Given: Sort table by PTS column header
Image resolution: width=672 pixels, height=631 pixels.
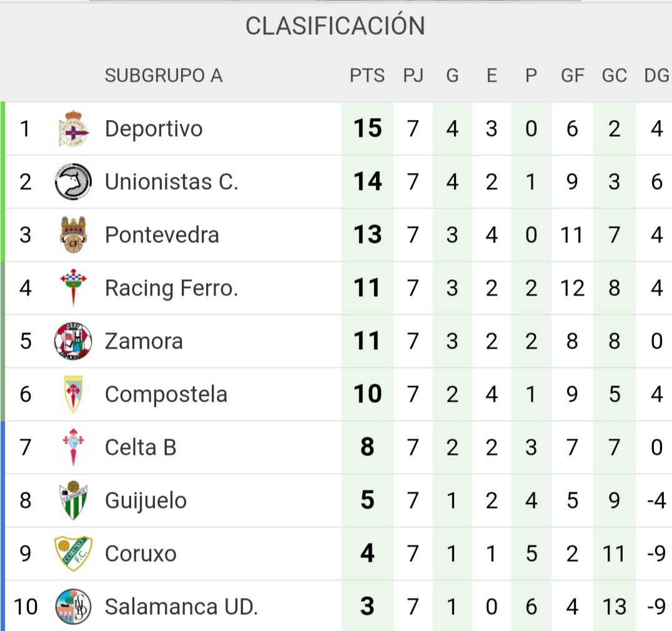Looking at the screenshot, I should click(x=367, y=76).
